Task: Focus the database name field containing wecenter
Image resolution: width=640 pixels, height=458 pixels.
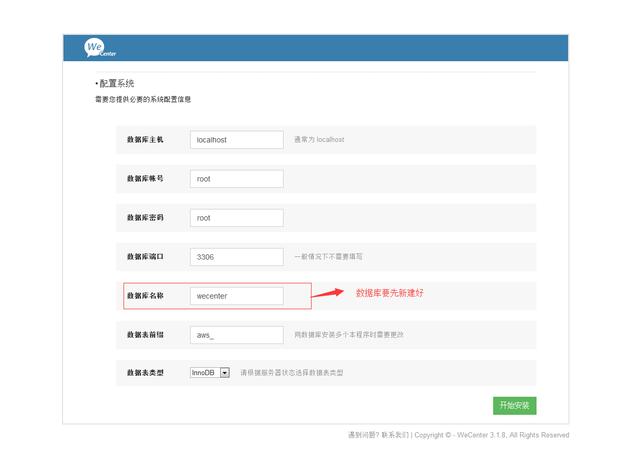Action: [237, 296]
